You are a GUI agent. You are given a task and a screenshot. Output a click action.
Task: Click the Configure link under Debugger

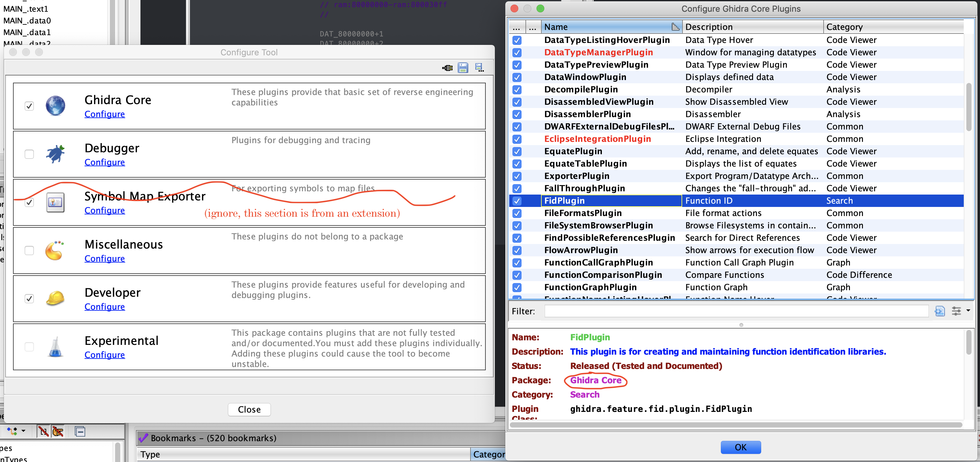tap(105, 162)
